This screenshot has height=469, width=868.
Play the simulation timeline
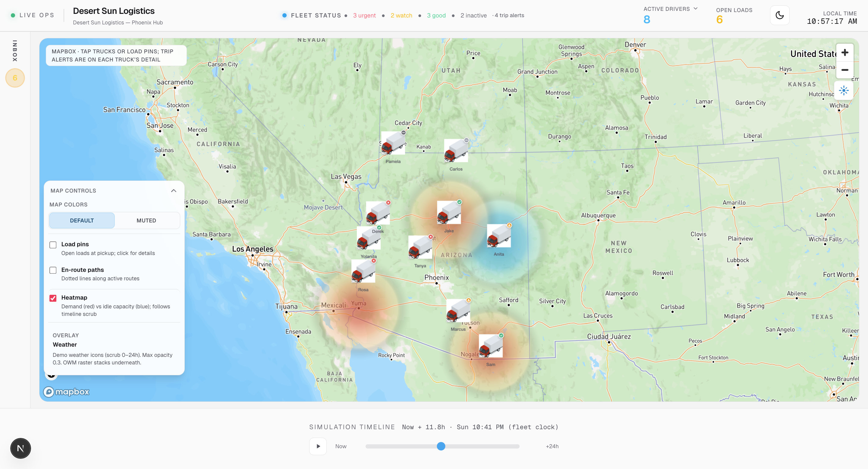coord(318,446)
